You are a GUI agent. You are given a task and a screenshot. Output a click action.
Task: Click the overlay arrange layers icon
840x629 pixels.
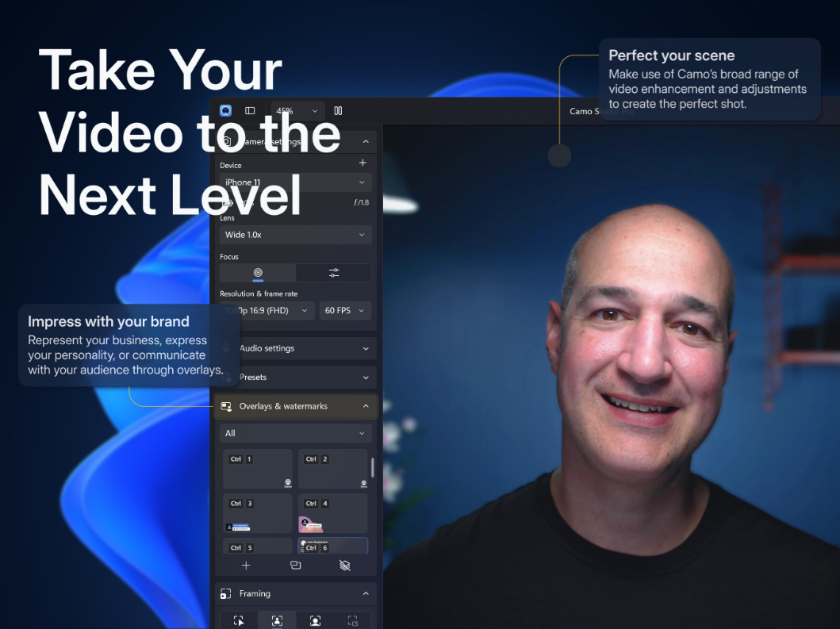pyautogui.click(x=295, y=566)
